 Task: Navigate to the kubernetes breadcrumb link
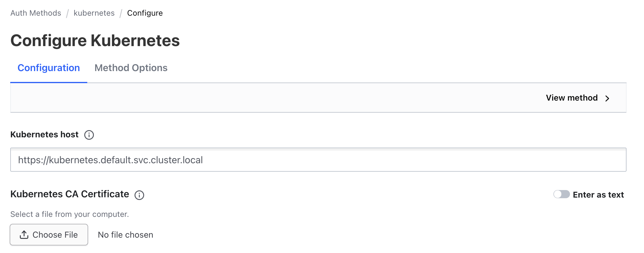click(x=94, y=13)
